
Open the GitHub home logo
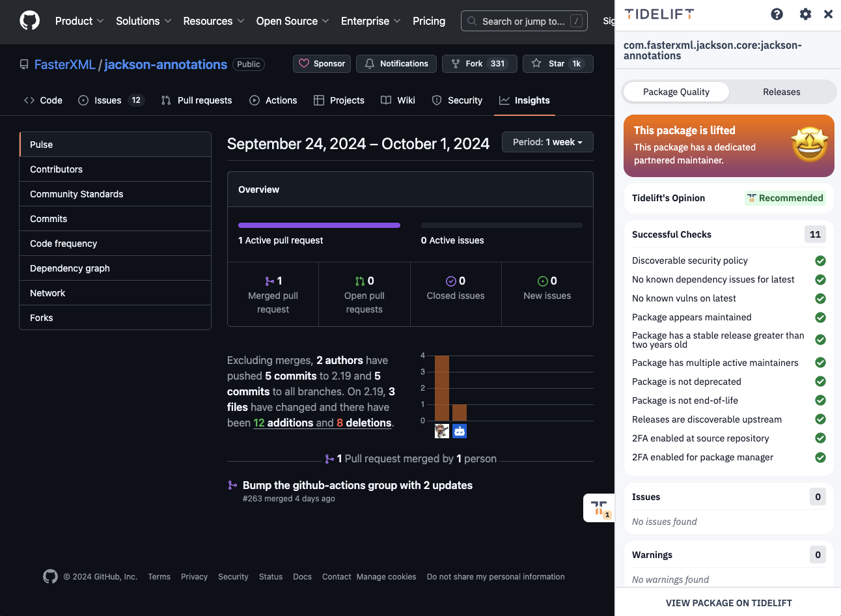[29, 21]
